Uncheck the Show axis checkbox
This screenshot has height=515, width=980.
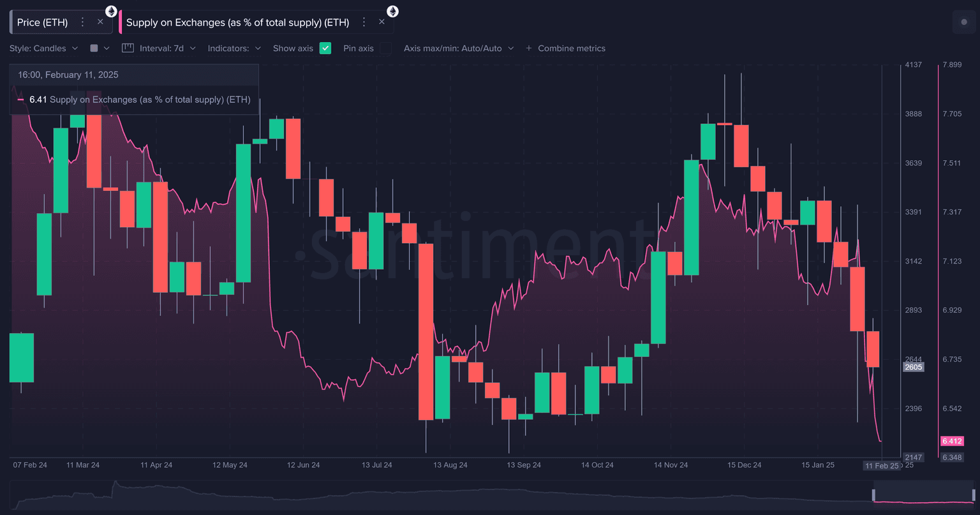pos(325,49)
